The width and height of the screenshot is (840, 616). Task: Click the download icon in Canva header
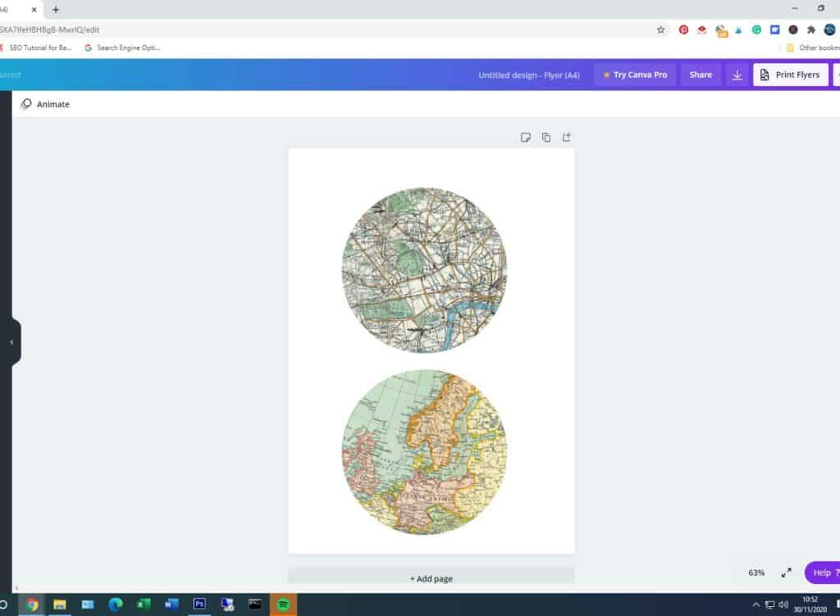[x=737, y=75]
